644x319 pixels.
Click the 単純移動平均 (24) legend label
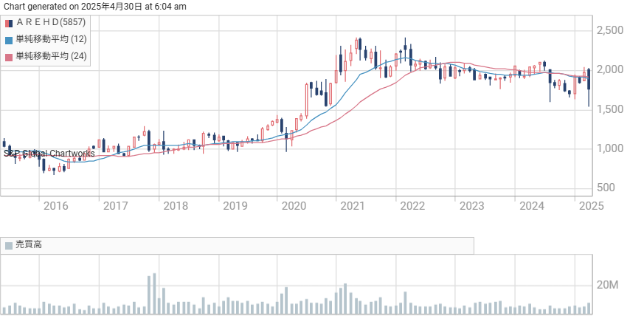[x=52, y=56]
